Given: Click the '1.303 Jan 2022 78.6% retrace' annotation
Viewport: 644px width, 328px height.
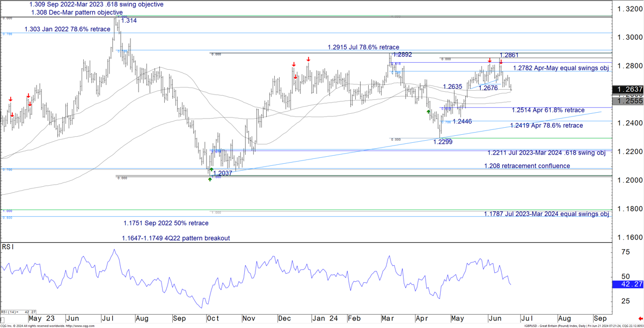Looking at the screenshot, I should (x=68, y=30).
